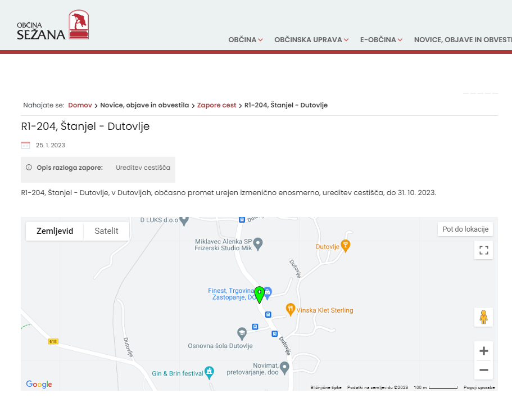Open the Google logo on the map

tap(39, 384)
